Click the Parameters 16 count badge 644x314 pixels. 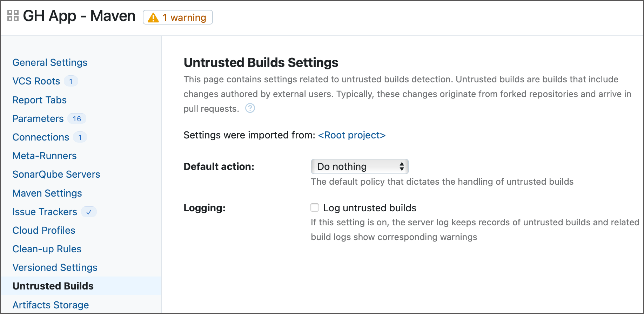(77, 119)
